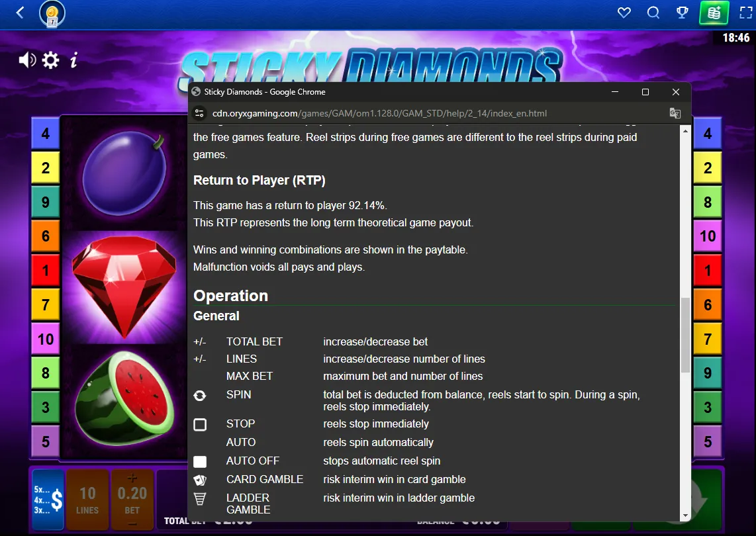Click the help window scrollbar up arrow

click(685, 130)
